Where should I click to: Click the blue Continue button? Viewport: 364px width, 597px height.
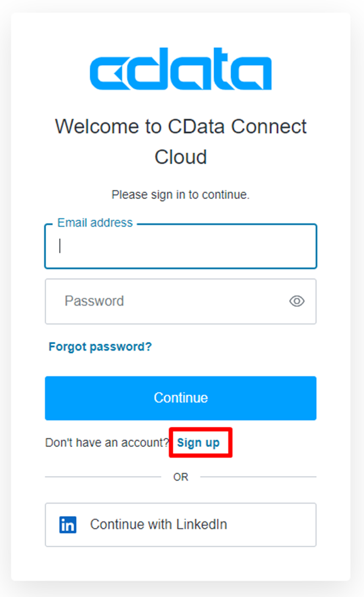[181, 398]
